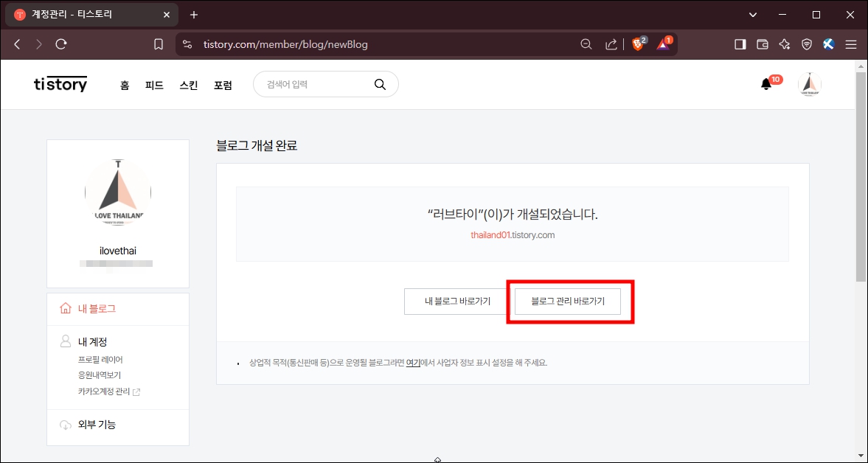Viewport: 868px width, 463px height.
Task: Open 카카오계정 관리 via its external-link icon
Action: tap(137, 391)
